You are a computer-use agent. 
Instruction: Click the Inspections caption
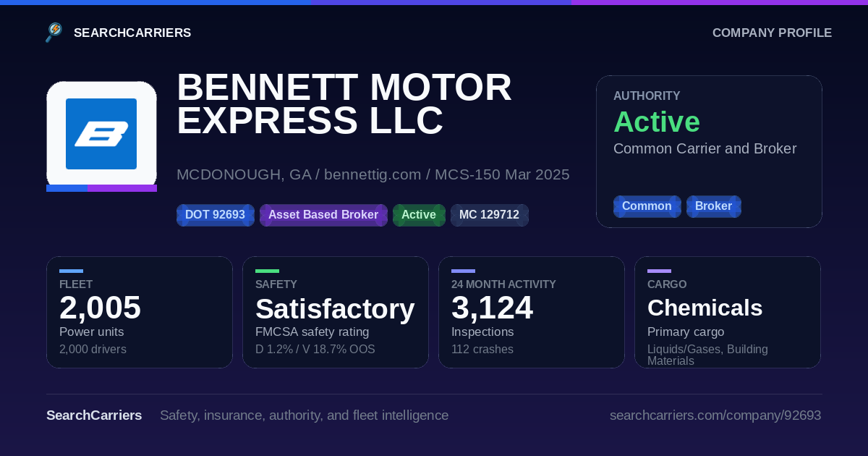tap(482, 332)
